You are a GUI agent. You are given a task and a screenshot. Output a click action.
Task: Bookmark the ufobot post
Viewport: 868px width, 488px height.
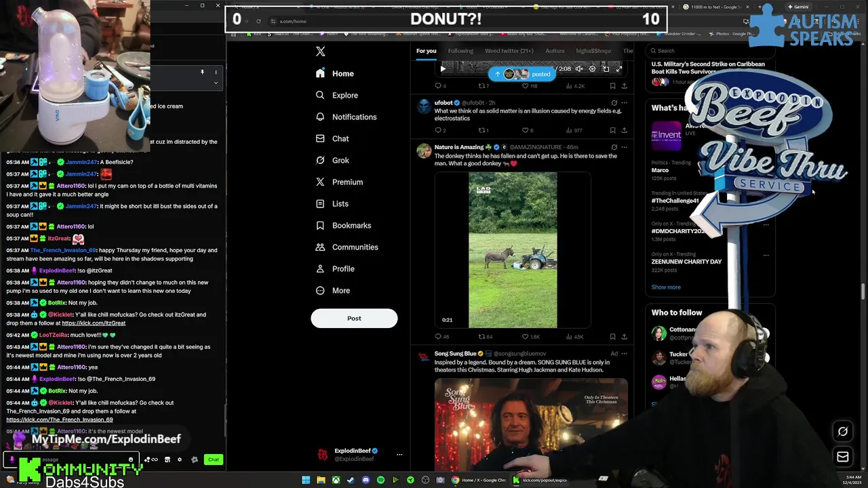click(612, 130)
